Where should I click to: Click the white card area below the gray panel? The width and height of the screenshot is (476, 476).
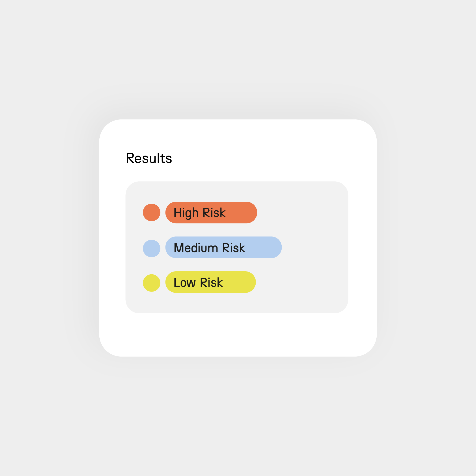(238, 335)
